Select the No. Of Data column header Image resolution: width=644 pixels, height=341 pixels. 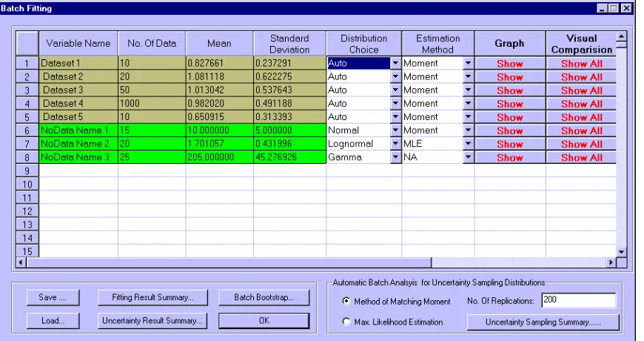(x=152, y=44)
